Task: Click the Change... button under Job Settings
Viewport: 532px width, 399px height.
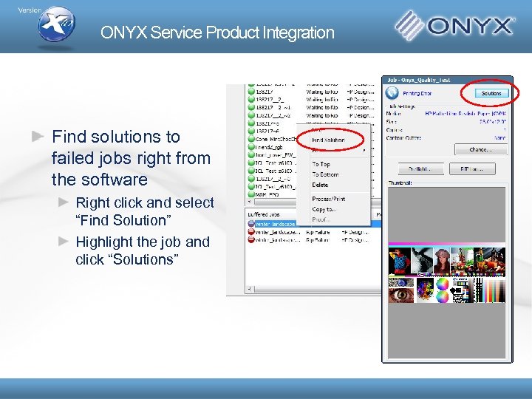Action: point(481,149)
